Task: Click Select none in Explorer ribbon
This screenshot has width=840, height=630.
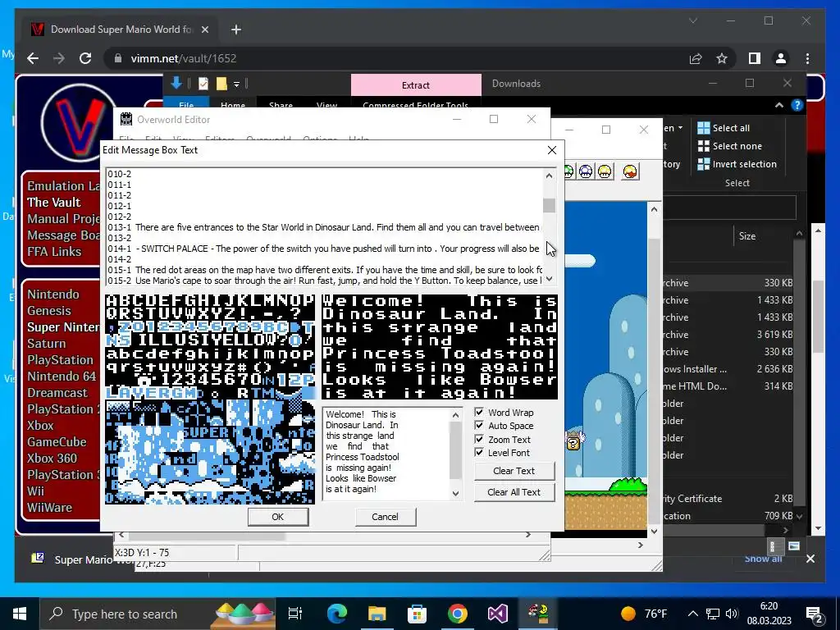Action: tap(729, 146)
